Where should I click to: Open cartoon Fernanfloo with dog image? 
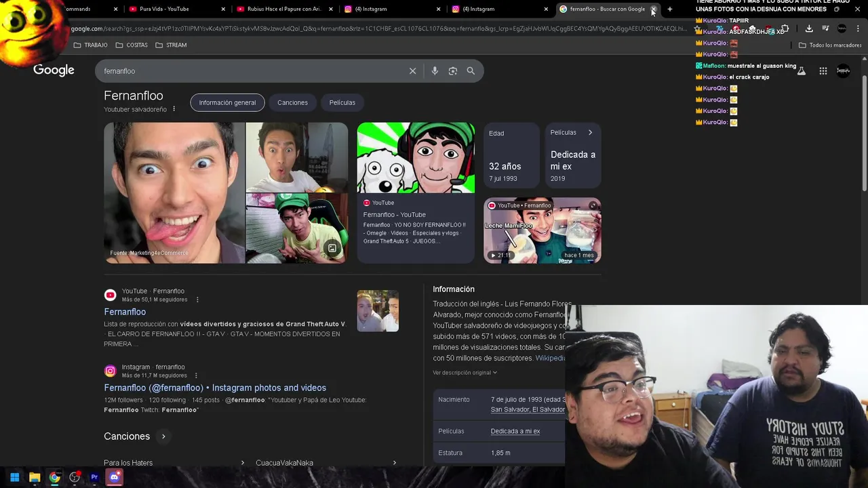coord(416,158)
